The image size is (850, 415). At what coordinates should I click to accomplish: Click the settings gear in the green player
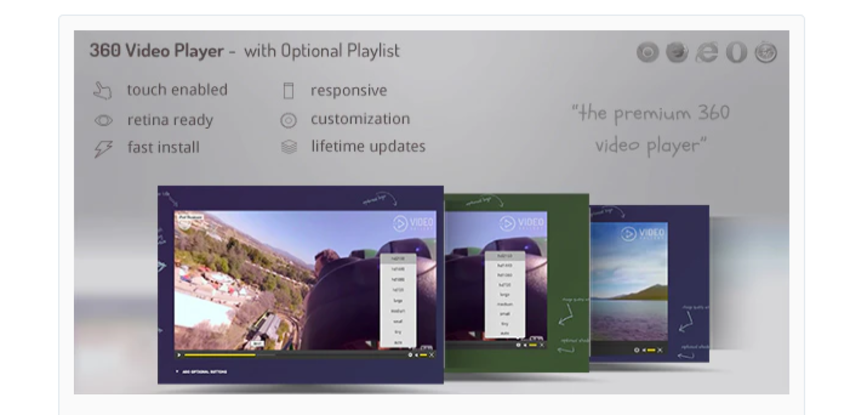[x=518, y=345]
